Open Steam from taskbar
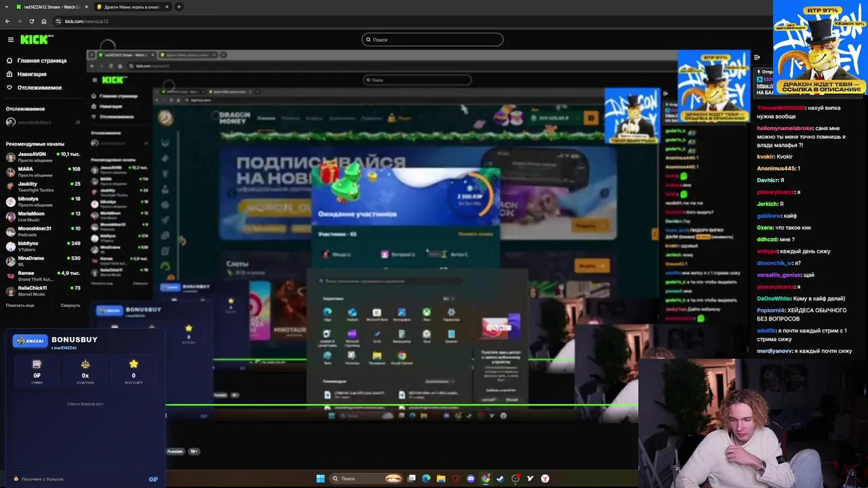 point(500,479)
